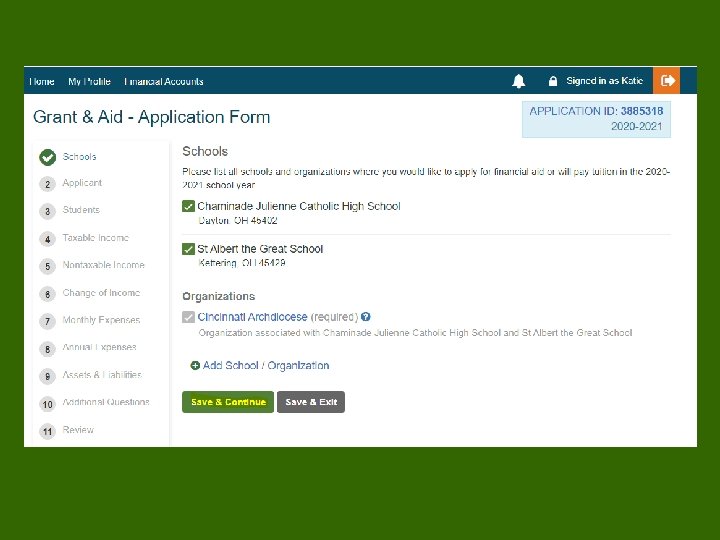Viewport: 720px width, 540px height.
Task: Go to Home in the navigation bar
Action: click(42, 81)
